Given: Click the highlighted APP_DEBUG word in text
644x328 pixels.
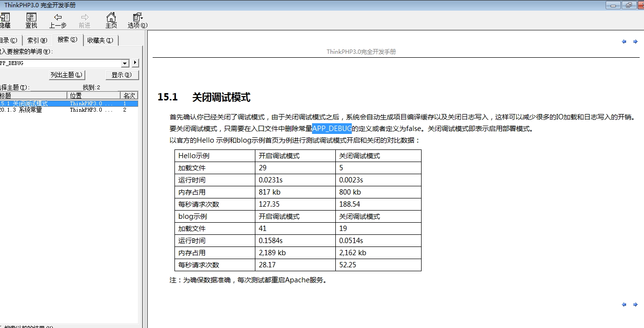Looking at the screenshot, I should (332, 129).
